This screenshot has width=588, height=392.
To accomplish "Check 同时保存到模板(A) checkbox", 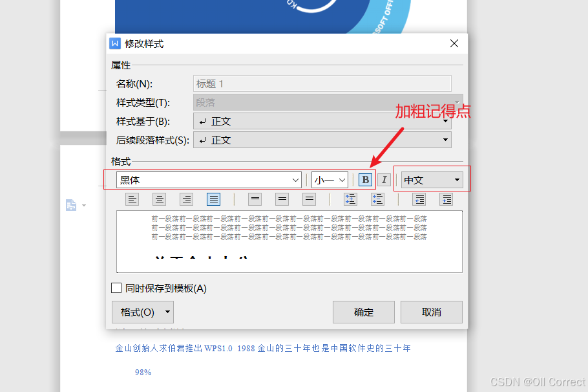I will (116, 288).
